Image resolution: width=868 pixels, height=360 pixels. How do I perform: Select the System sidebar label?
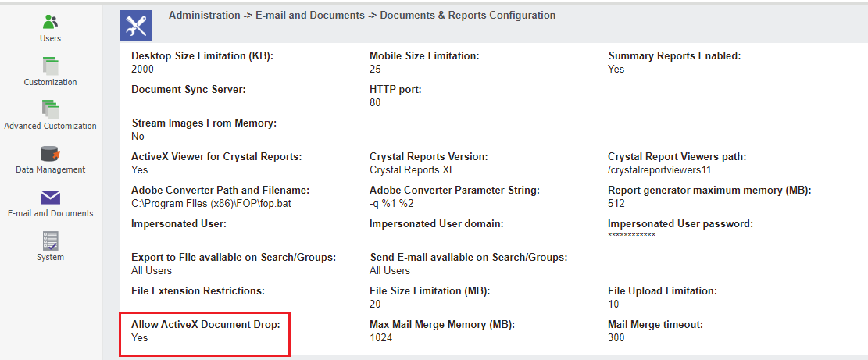click(50, 257)
